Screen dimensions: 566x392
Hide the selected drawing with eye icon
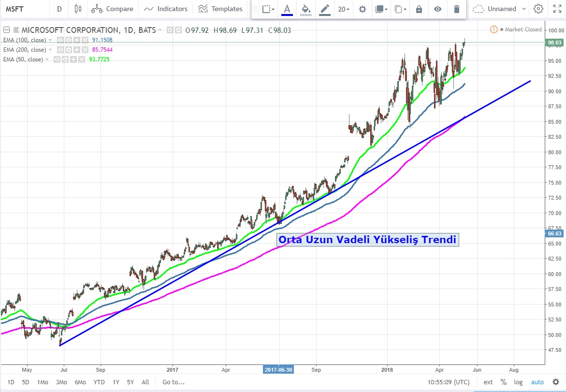click(x=437, y=9)
